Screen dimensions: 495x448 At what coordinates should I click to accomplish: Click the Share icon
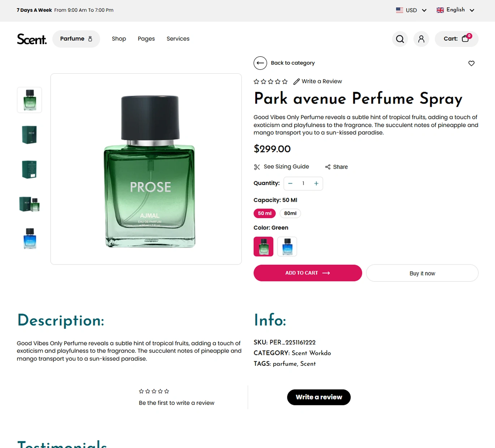pos(328,167)
